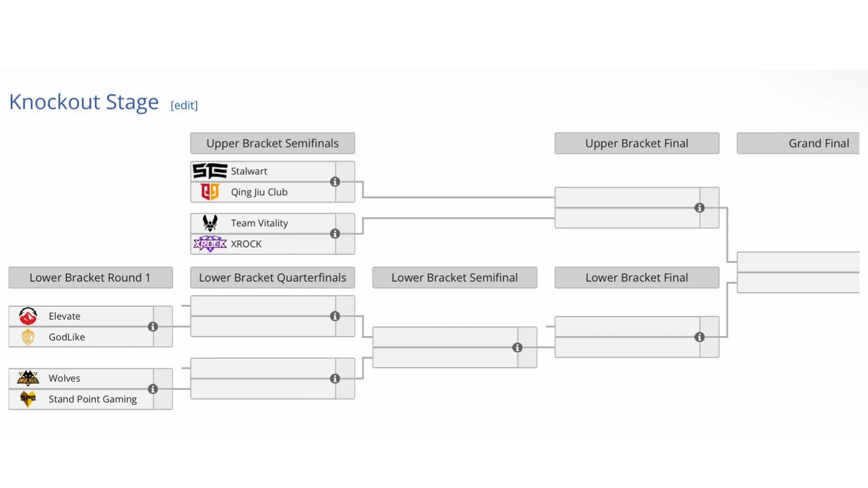The height and width of the screenshot is (488, 868).
Task: Click the Team Vitality team icon
Action: pyautogui.click(x=210, y=222)
